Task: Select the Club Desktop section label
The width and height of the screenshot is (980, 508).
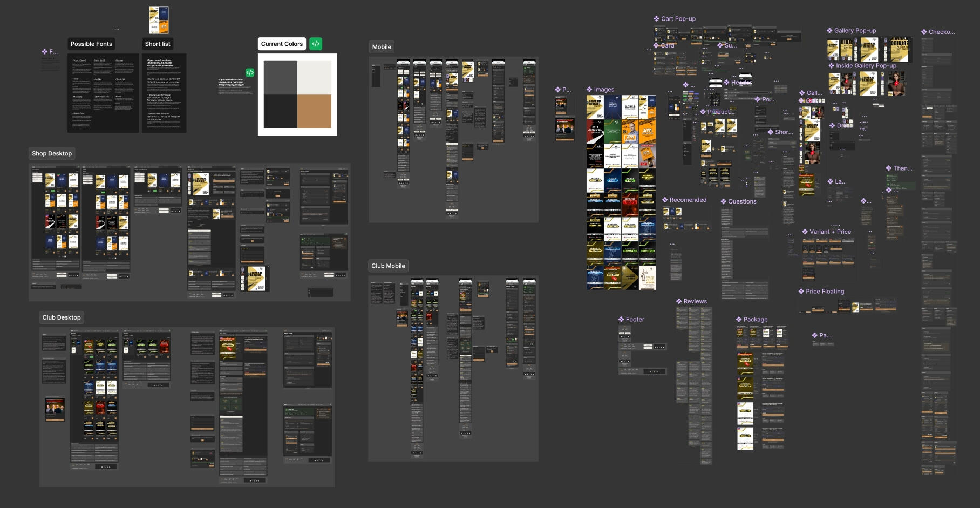Action: point(62,317)
